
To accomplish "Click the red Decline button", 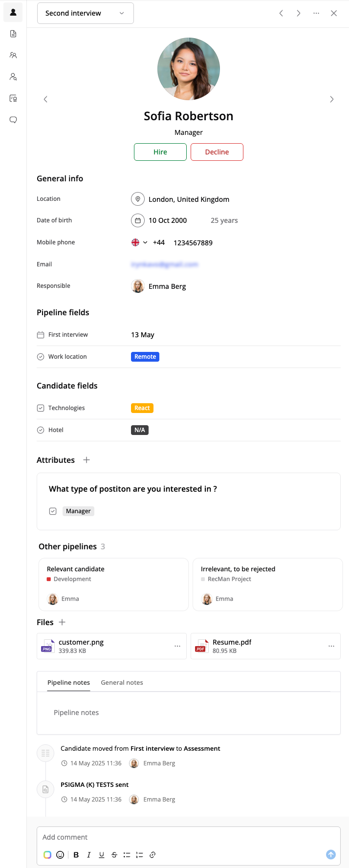I will 217,152.
